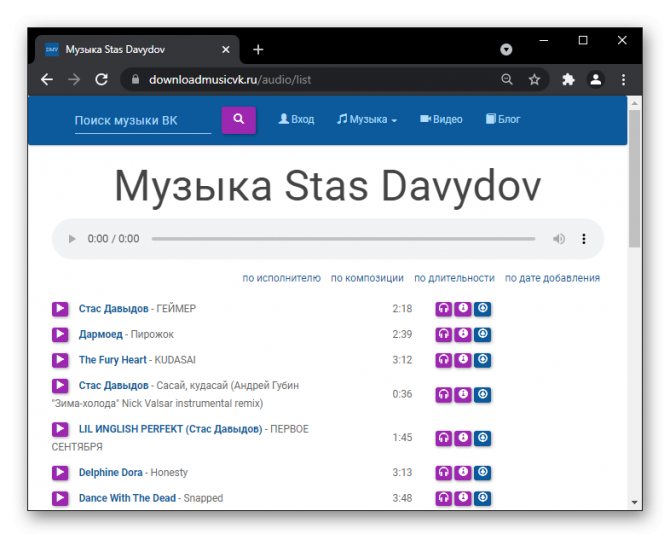This screenshot has height=552, width=670.
Task: Focus the Поиск музыки ВК search field
Action: (143, 121)
